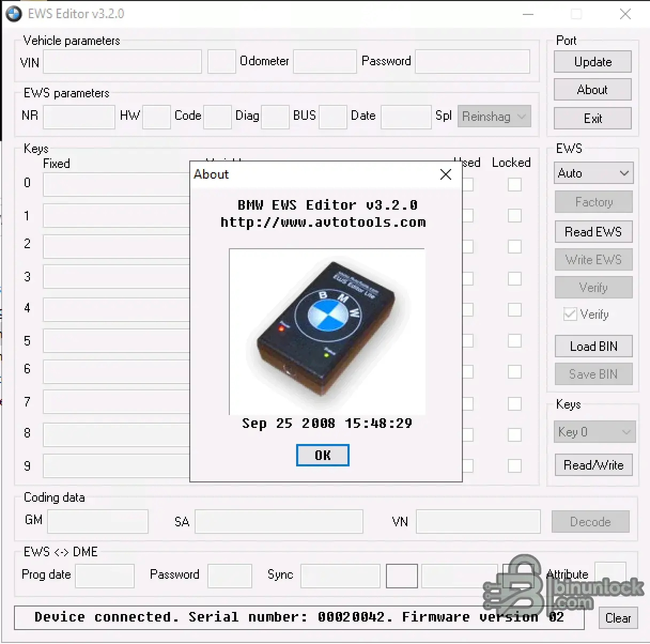This screenshot has width=650, height=644.
Task: Click the vehicle Password input field
Action: click(x=473, y=62)
